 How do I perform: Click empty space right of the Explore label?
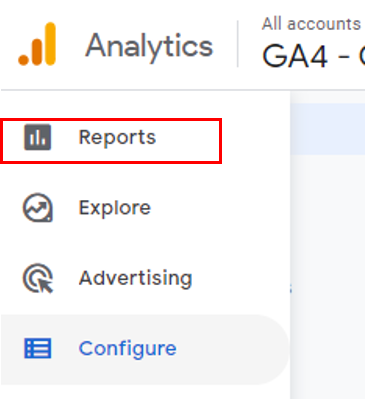tap(220, 208)
